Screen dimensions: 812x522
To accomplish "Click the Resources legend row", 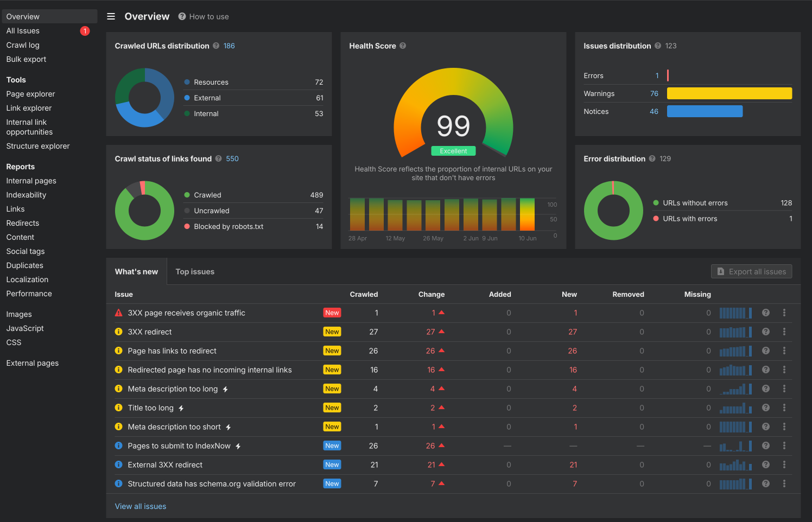I will click(253, 82).
